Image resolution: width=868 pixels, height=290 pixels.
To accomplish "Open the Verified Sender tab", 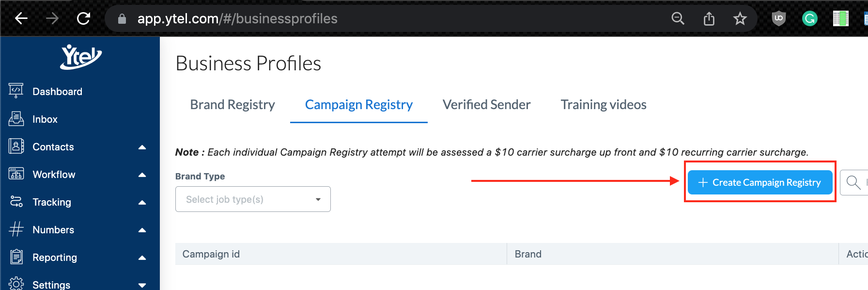I will point(486,105).
